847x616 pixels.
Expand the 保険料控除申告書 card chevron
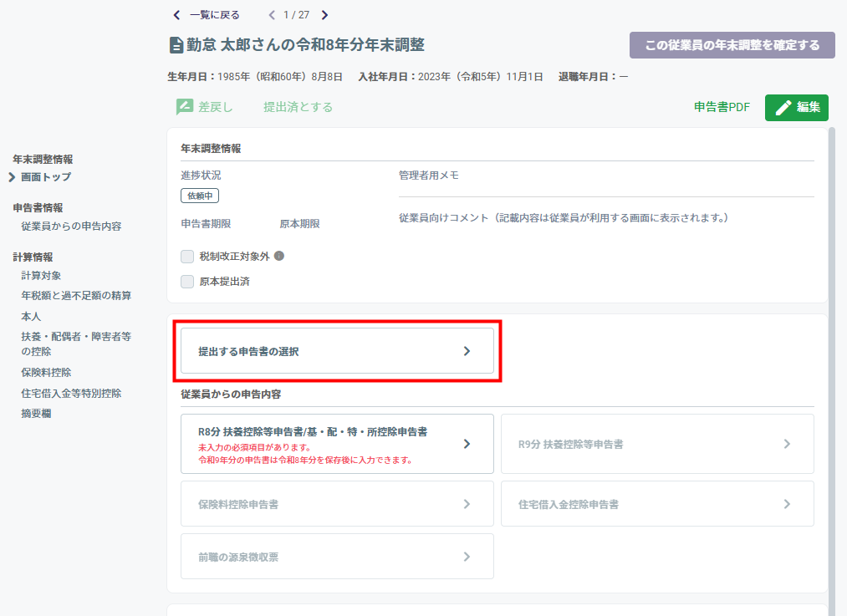[x=467, y=504]
